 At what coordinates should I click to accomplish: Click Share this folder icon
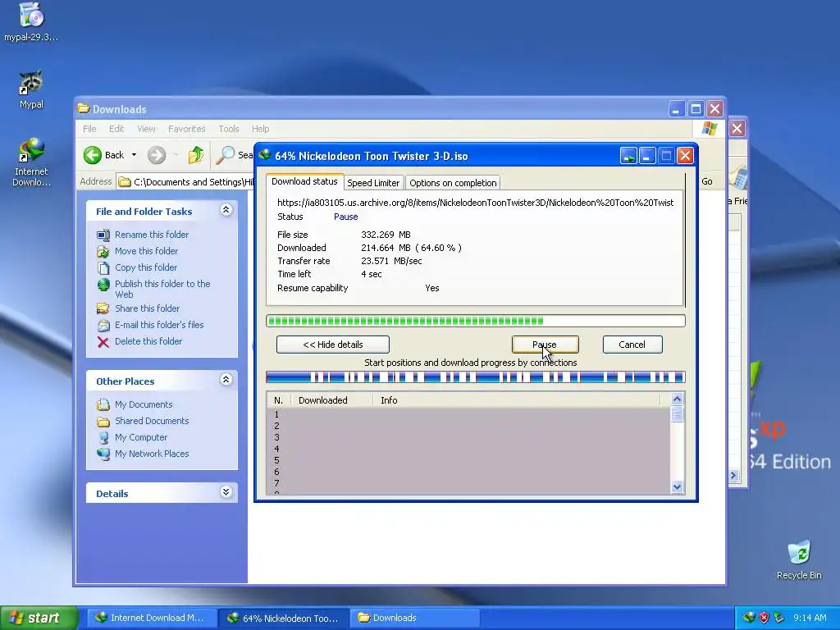point(103,308)
